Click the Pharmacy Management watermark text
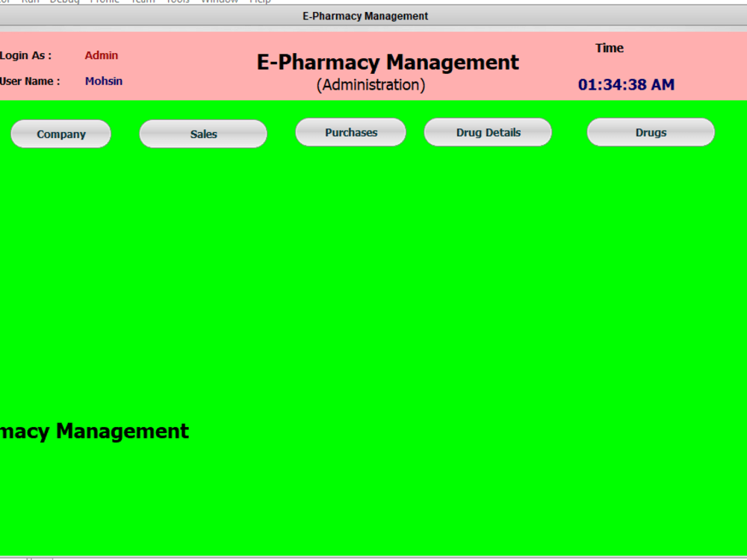Viewport: 747px width, 560px height. [95, 431]
